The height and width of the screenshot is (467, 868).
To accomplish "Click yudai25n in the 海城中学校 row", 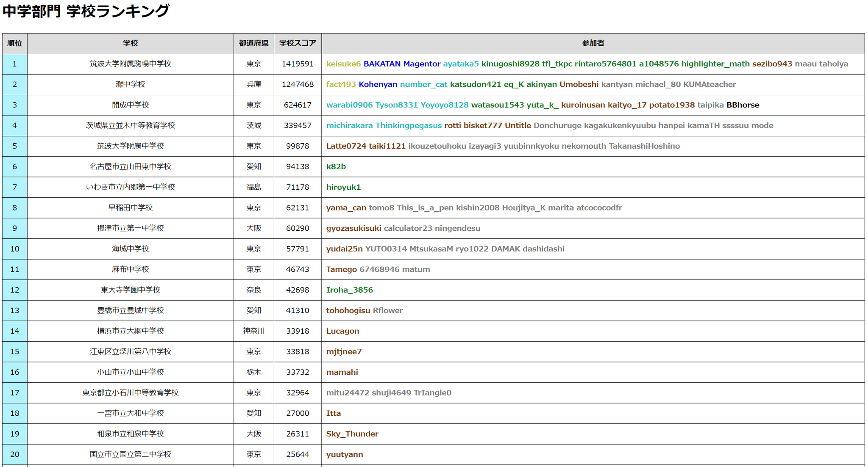I will pos(344,249).
